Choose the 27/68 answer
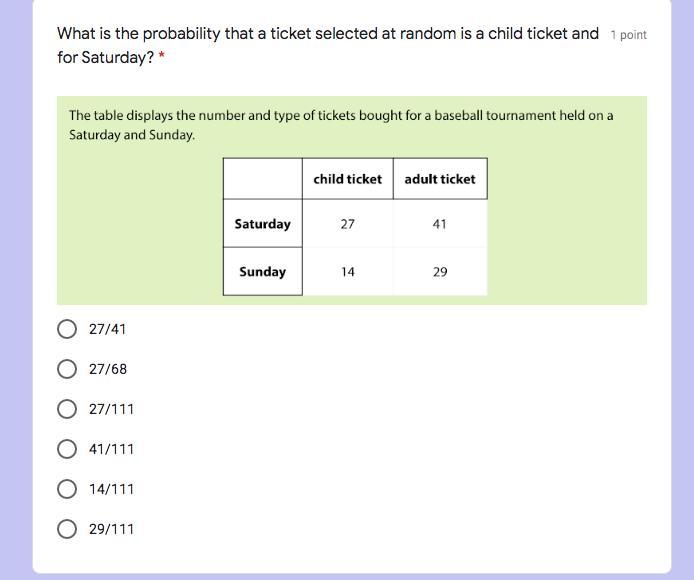Viewport: 694px width, 580px height. (x=67, y=369)
